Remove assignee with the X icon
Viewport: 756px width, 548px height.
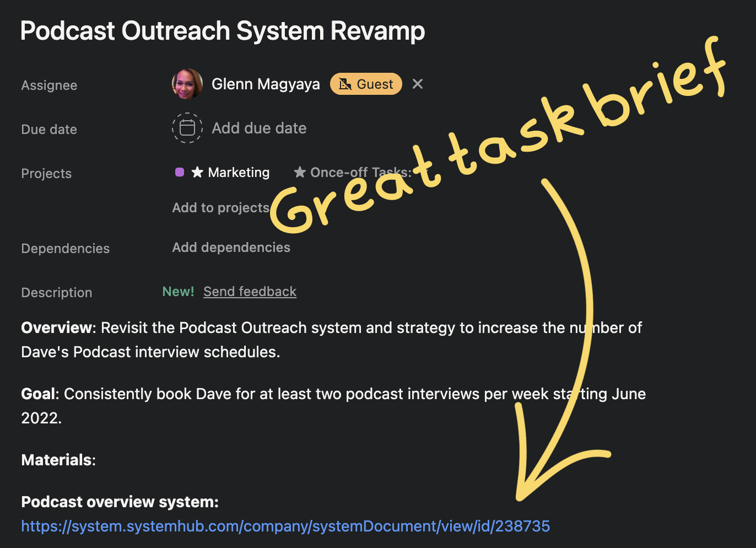click(418, 84)
